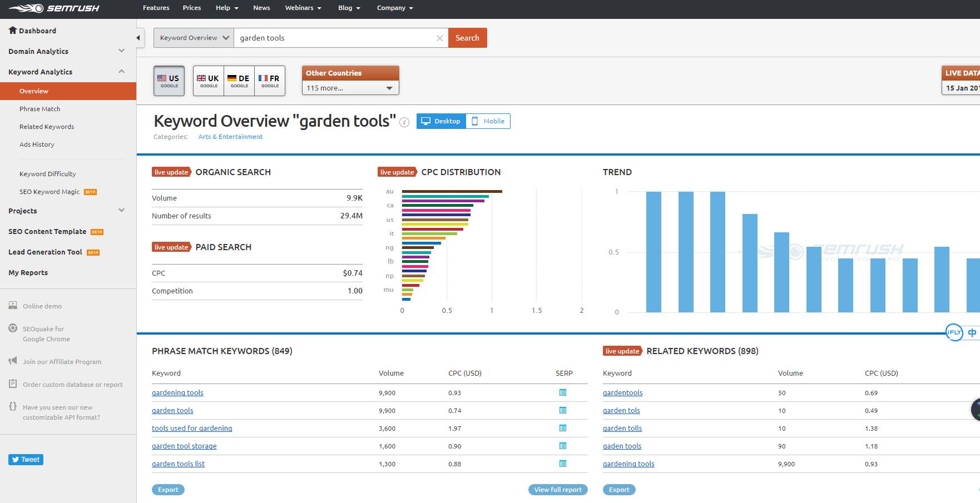This screenshot has height=503, width=980.
Task: Click the first bar in Trend chart
Action: click(x=654, y=252)
